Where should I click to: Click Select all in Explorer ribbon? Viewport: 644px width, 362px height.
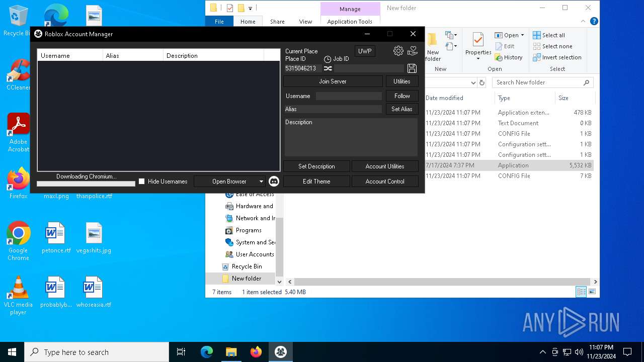pos(549,35)
